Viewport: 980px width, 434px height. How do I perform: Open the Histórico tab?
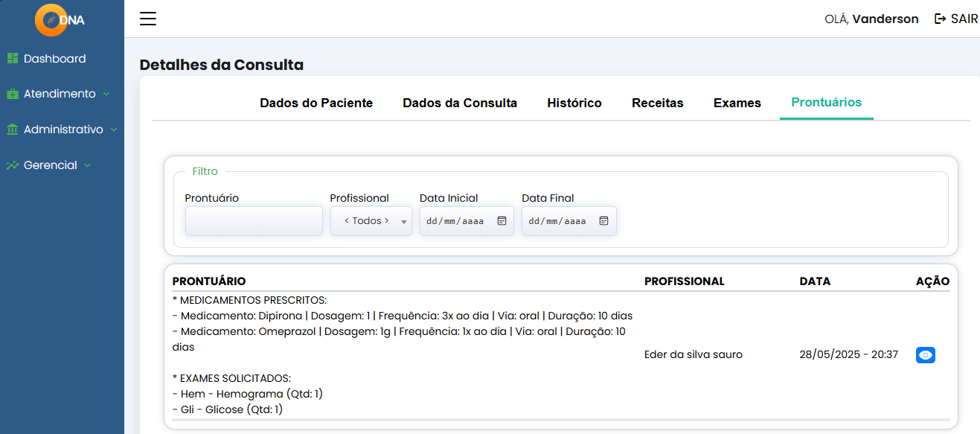pyautogui.click(x=574, y=103)
